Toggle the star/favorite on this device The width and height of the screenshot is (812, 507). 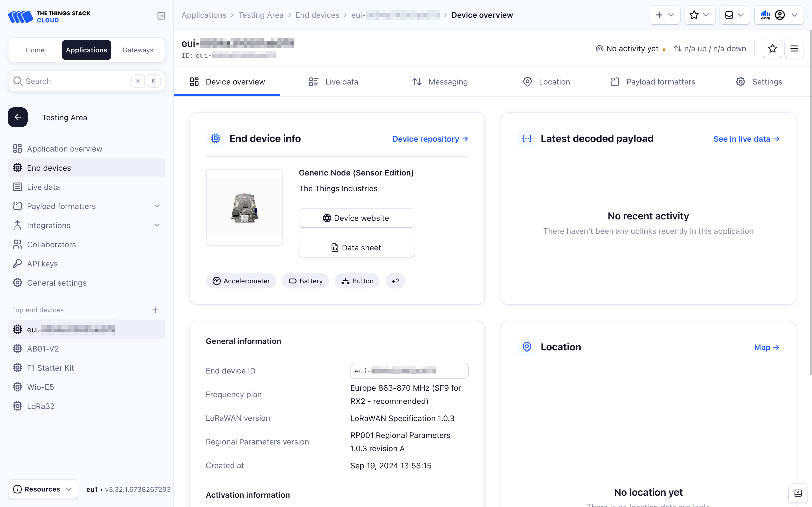pos(772,48)
